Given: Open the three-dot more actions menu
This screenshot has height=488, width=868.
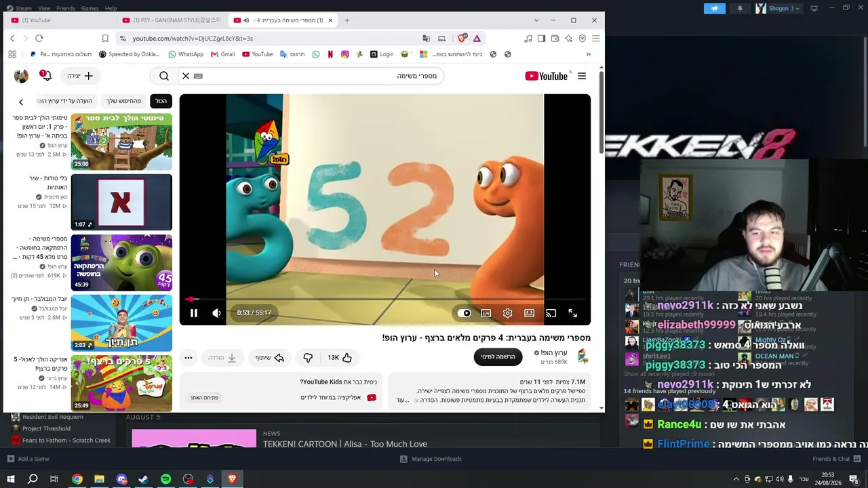Looking at the screenshot, I should click(189, 357).
